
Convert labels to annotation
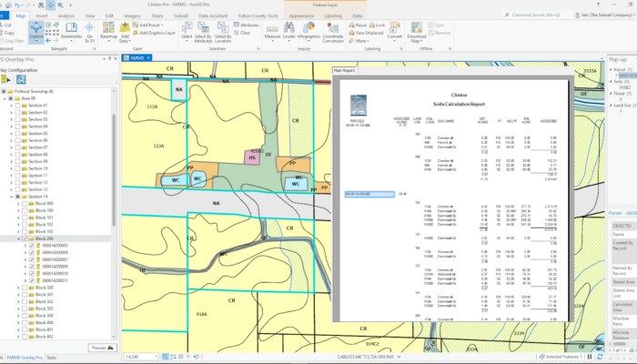pyautogui.click(x=394, y=31)
